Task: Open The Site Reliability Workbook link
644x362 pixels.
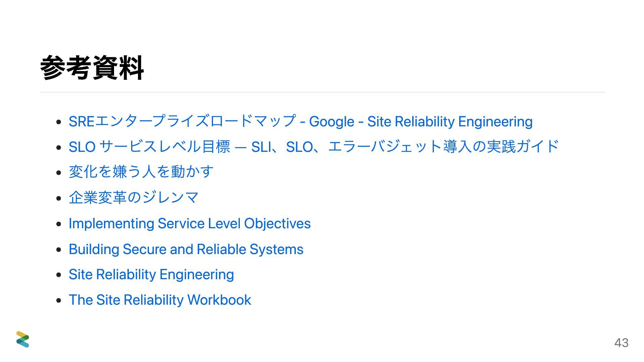Action: [x=160, y=300]
